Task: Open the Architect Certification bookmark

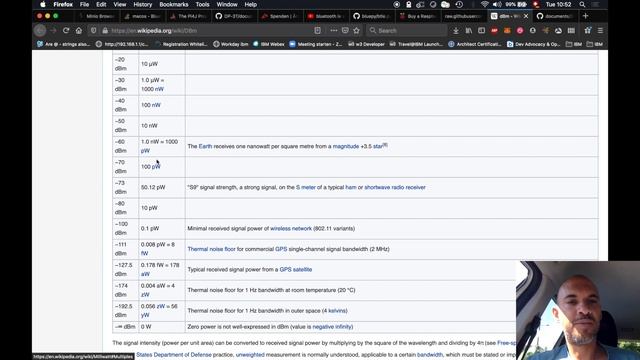Action: [474, 44]
